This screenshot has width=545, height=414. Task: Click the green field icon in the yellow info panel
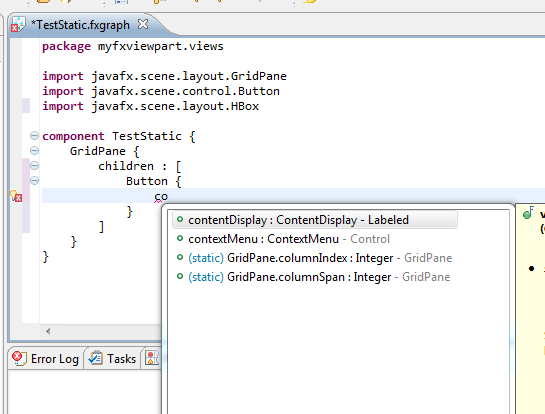pyautogui.click(x=528, y=213)
